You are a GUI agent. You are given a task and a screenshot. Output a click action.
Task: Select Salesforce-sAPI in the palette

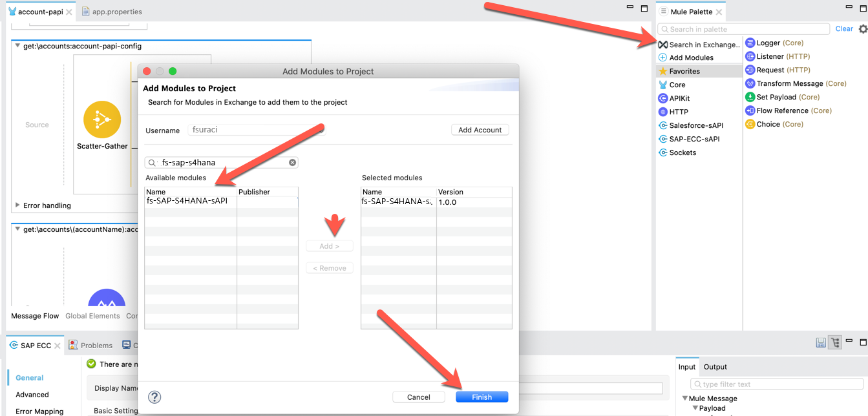[690, 125]
